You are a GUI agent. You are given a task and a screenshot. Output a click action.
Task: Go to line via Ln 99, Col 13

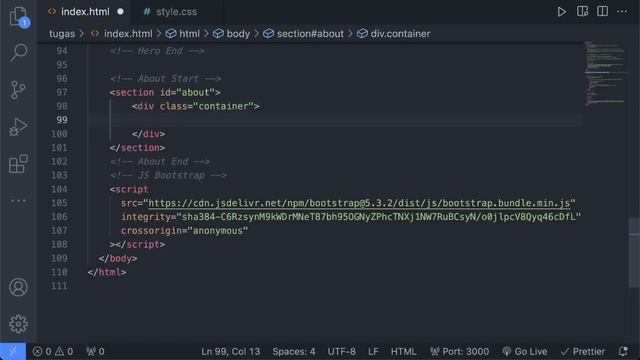click(x=231, y=351)
